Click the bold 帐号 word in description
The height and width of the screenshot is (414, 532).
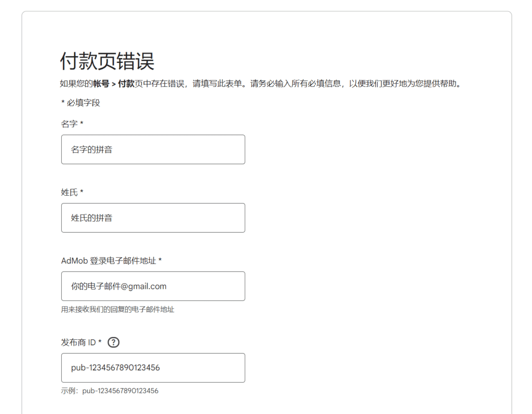pos(101,83)
